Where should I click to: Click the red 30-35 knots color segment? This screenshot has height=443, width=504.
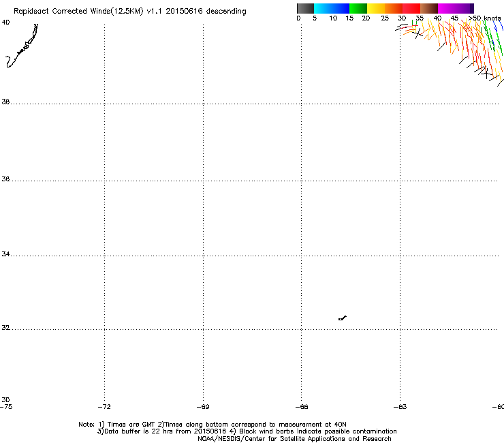coord(411,8)
